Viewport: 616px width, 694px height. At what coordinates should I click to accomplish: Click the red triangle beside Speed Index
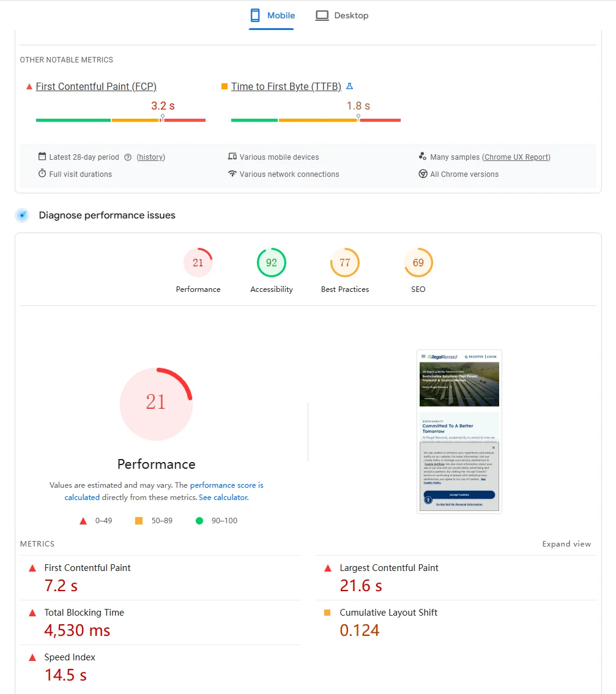32,658
